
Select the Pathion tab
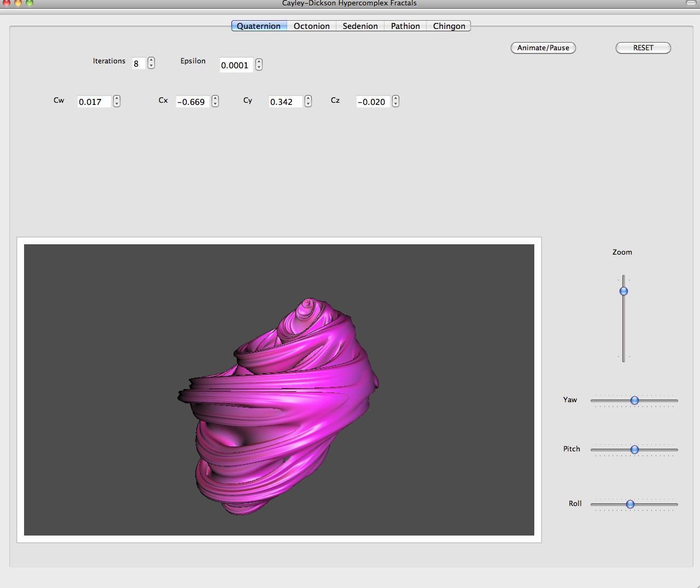405,26
